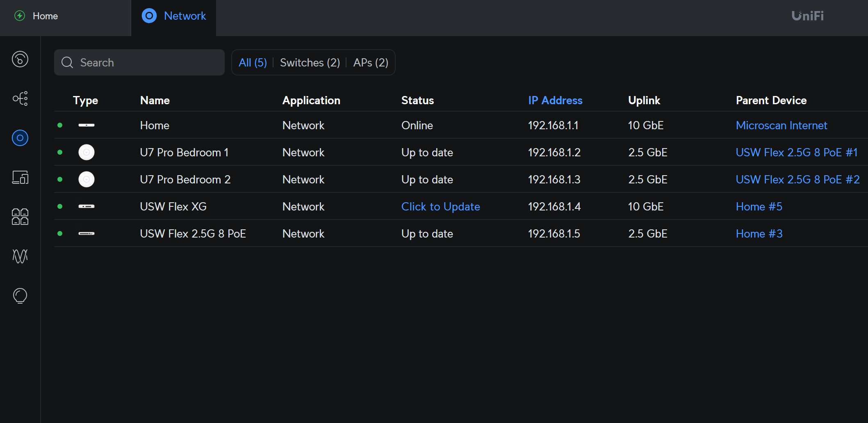Click Click to Update for USW Flex XG
Image resolution: width=868 pixels, height=423 pixels.
click(x=440, y=206)
